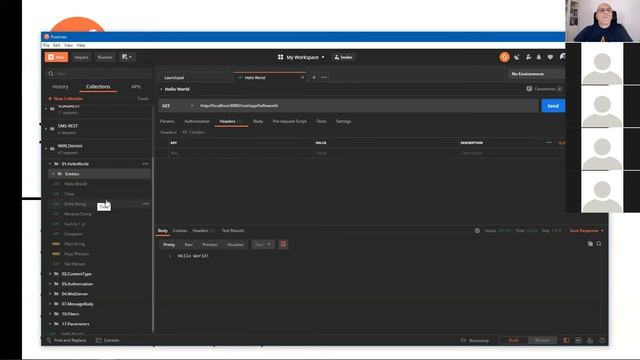Viewport: 640px width, 360px height.
Task: Expand the 02.ContentType folder
Action: tap(50, 274)
